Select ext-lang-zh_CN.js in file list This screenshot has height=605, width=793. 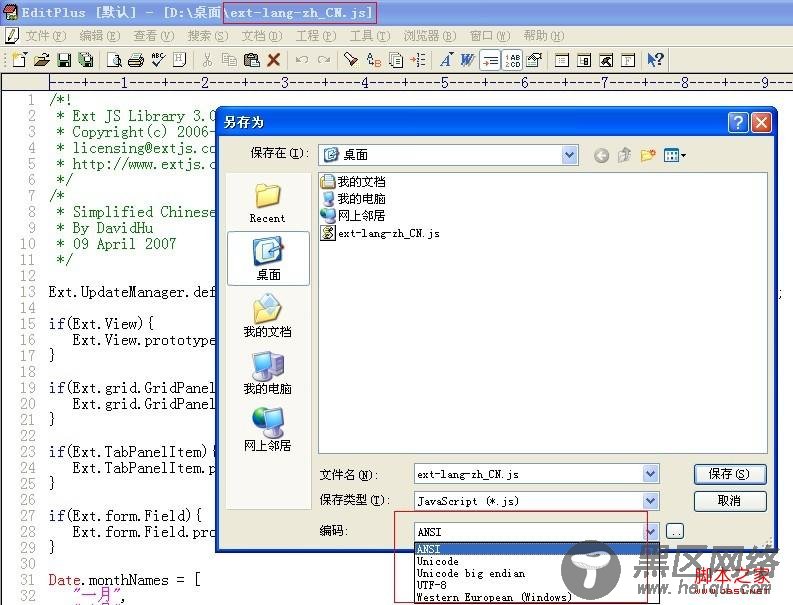(x=380, y=233)
